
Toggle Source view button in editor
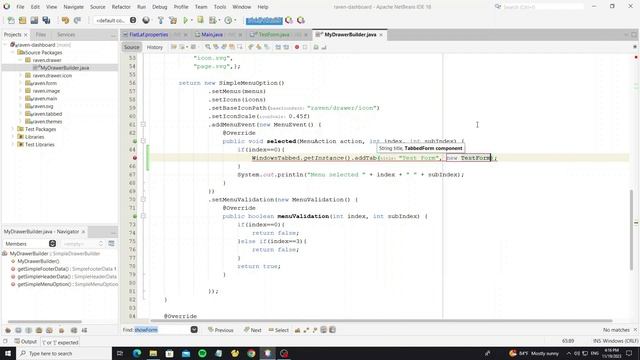pyautogui.click(x=131, y=47)
